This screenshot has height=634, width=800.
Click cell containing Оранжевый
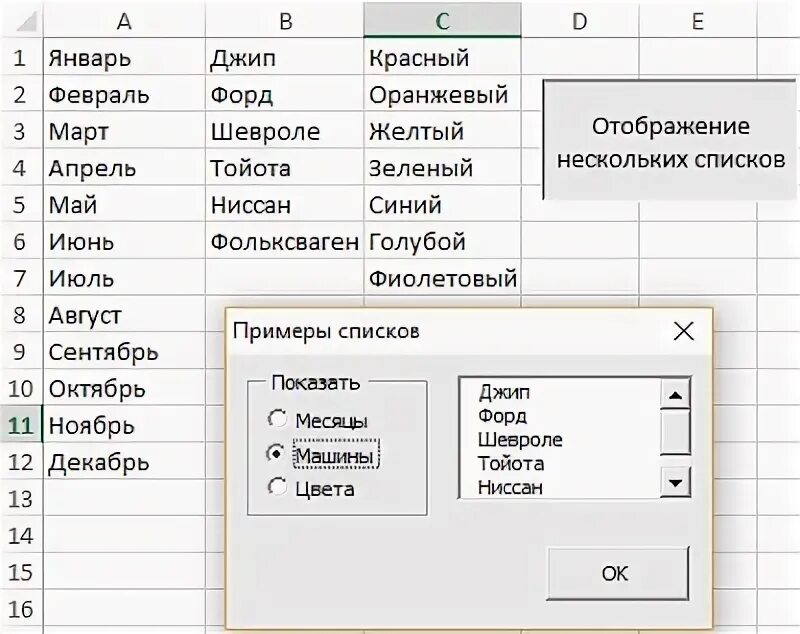(442, 94)
